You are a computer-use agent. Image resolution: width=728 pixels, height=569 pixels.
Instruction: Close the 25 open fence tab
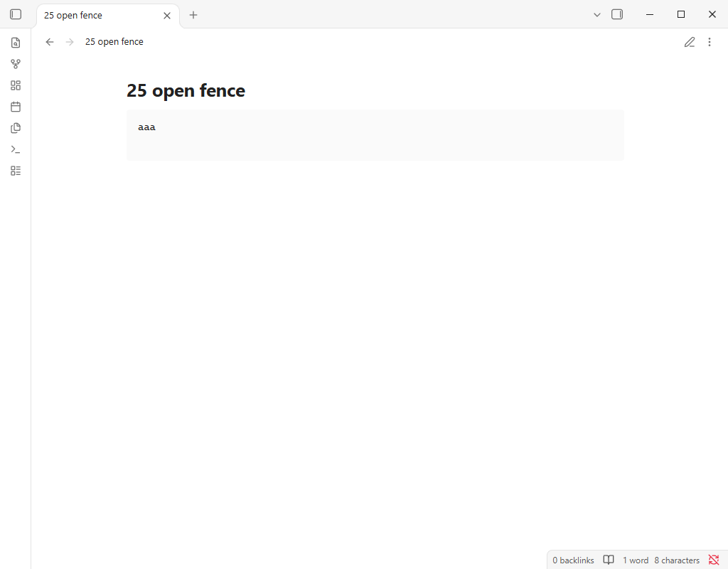pos(167,16)
